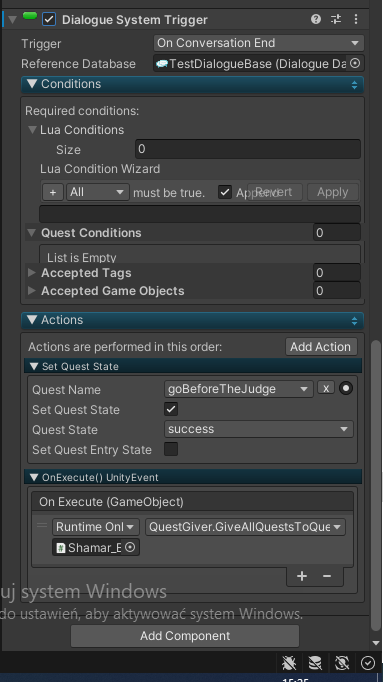The height and width of the screenshot is (682, 383).
Task: Enable the Set Quest Entry State checkbox
Action: [x=171, y=449]
